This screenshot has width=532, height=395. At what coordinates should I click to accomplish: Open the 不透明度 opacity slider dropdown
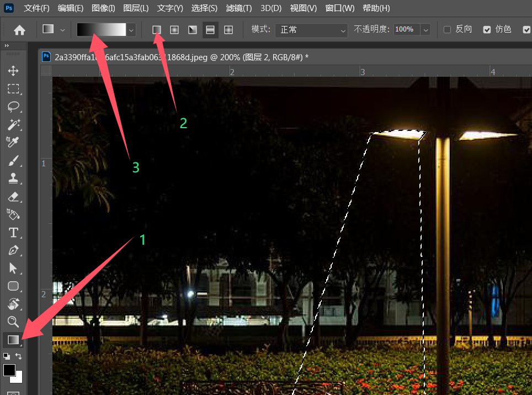point(425,30)
